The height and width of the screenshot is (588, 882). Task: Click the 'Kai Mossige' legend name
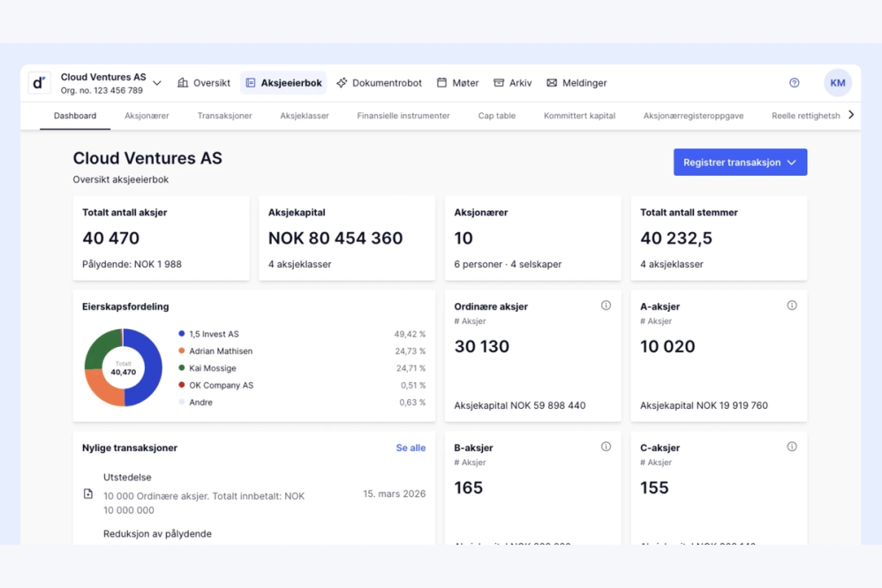click(x=213, y=368)
